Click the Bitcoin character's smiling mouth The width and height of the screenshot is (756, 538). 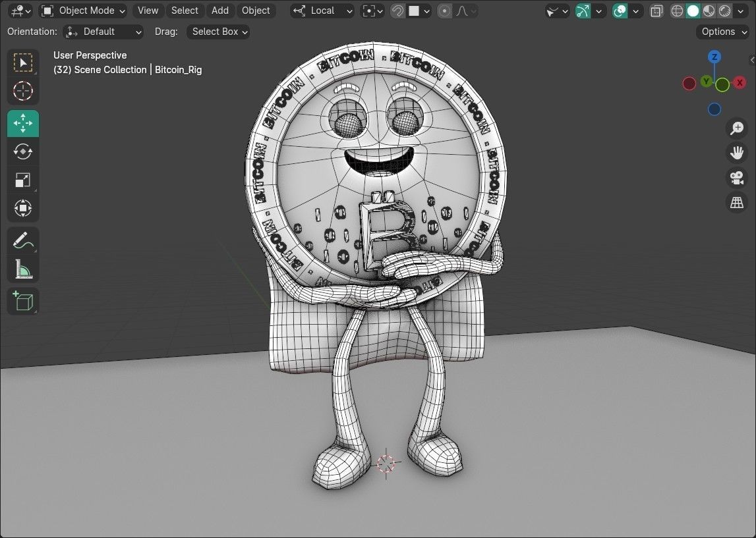point(379,162)
